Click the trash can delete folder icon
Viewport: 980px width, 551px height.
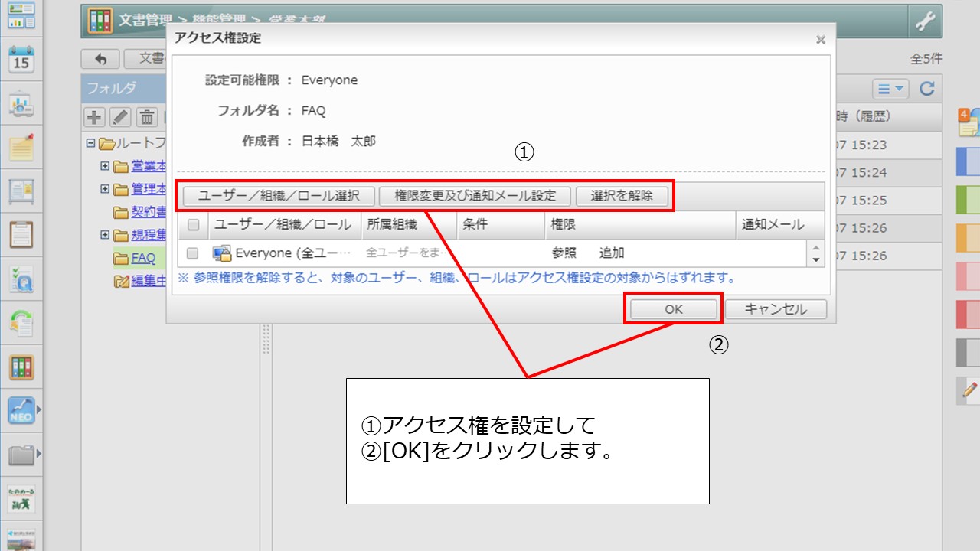(147, 117)
